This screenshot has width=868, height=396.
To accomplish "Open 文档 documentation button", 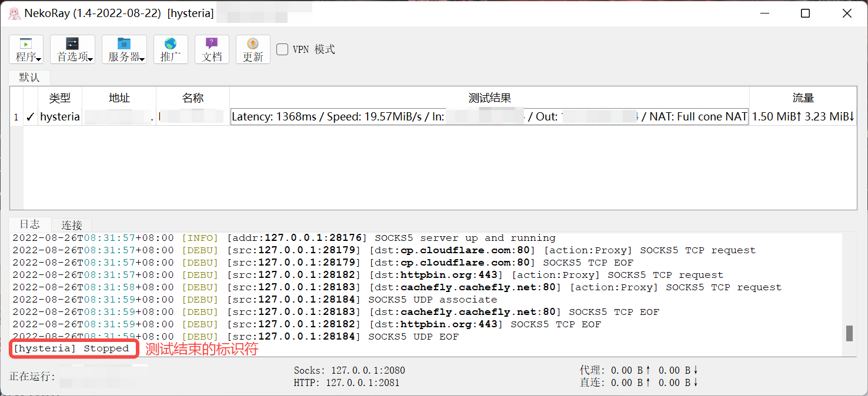I will tap(212, 49).
